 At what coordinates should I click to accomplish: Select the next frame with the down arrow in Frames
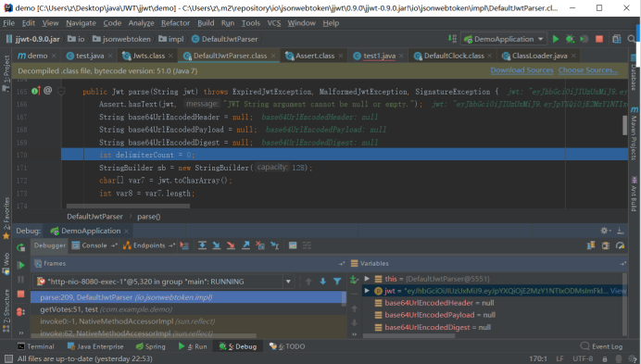point(323,282)
